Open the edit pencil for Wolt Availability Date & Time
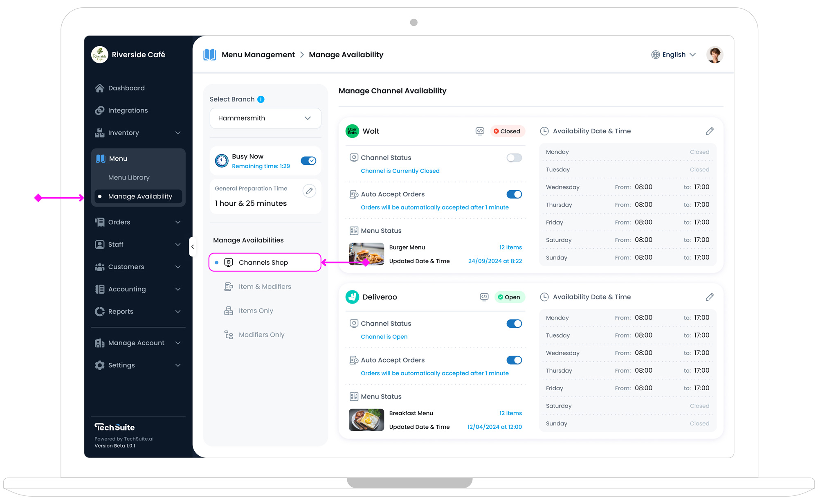This screenshot has height=504, width=818. [710, 131]
